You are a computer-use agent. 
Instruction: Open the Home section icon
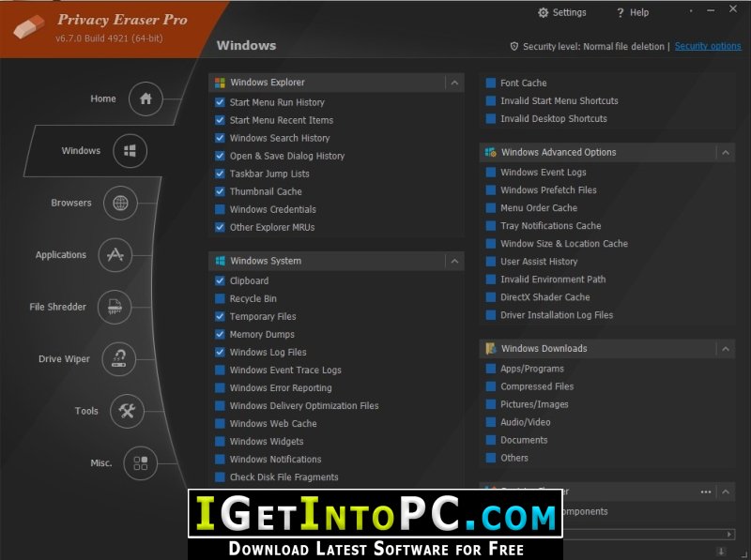click(146, 98)
